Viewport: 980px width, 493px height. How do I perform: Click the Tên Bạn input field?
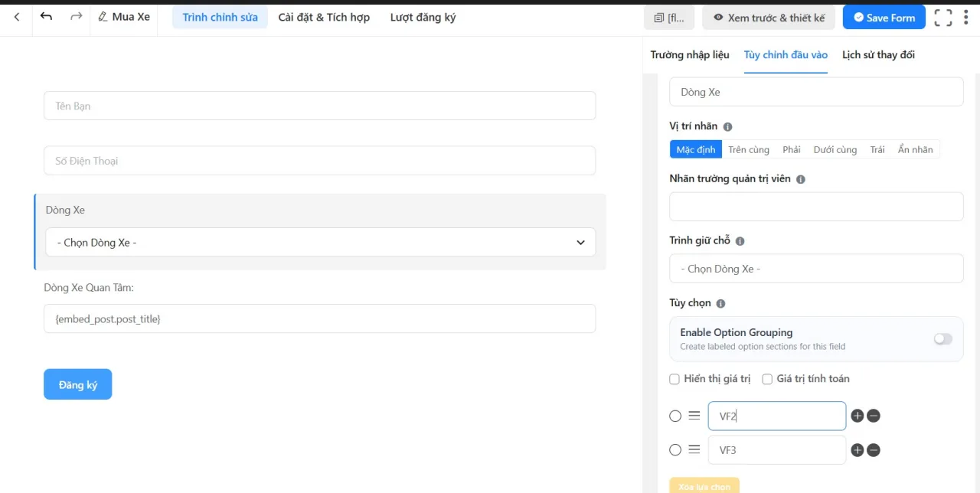(x=320, y=106)
